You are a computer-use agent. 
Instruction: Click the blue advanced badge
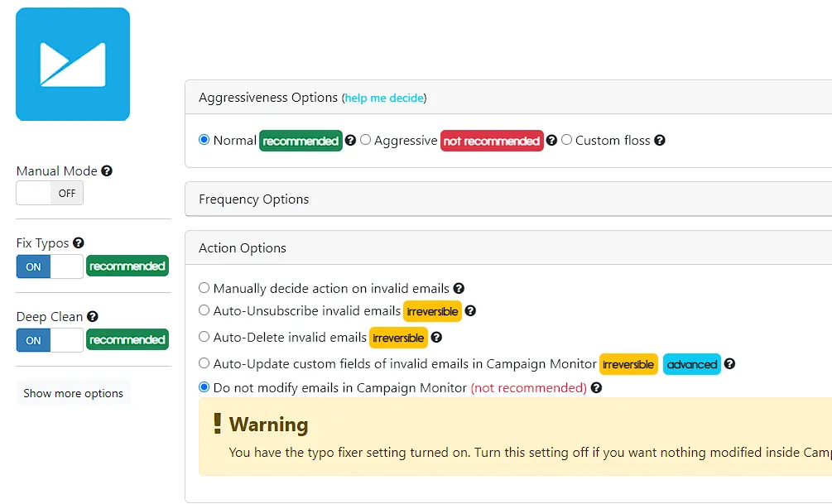(692, 364)
